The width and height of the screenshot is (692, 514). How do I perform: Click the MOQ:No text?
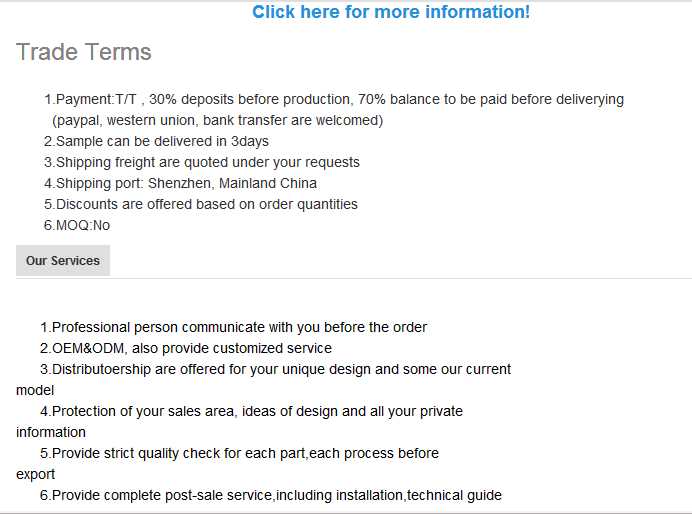click(x=77, y=226)
